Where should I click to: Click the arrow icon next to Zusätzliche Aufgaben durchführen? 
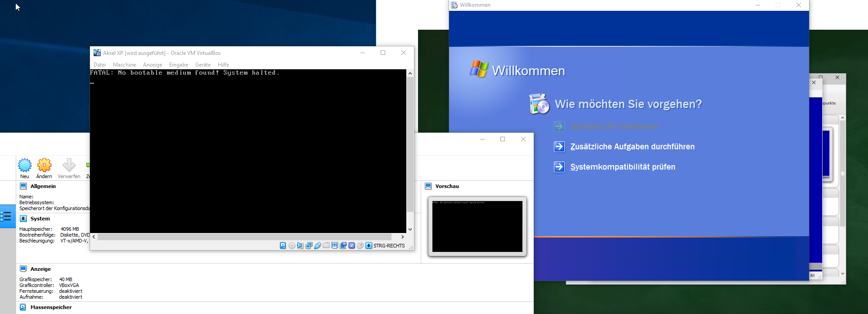tap(559, 147)
